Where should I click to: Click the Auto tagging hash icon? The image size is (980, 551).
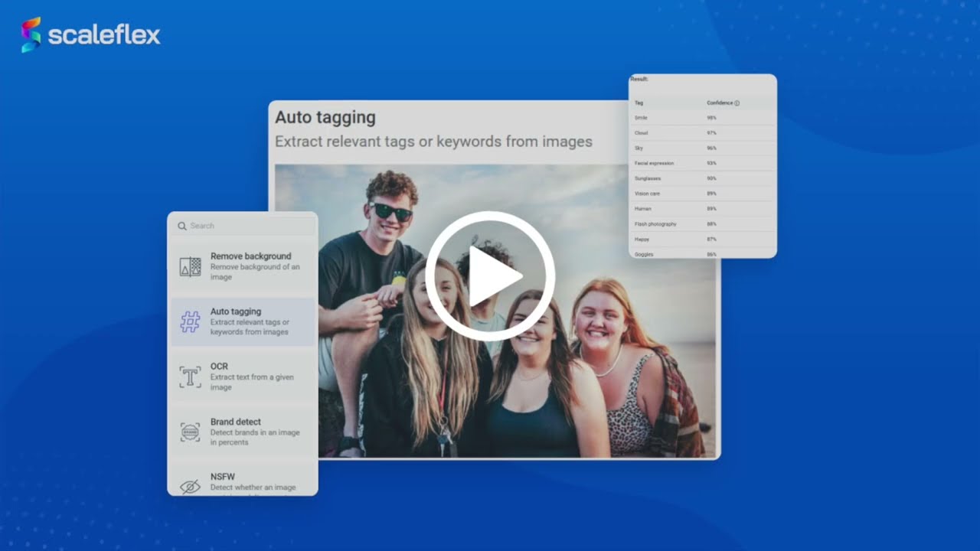pyautogui.click(x=190, y=321)
